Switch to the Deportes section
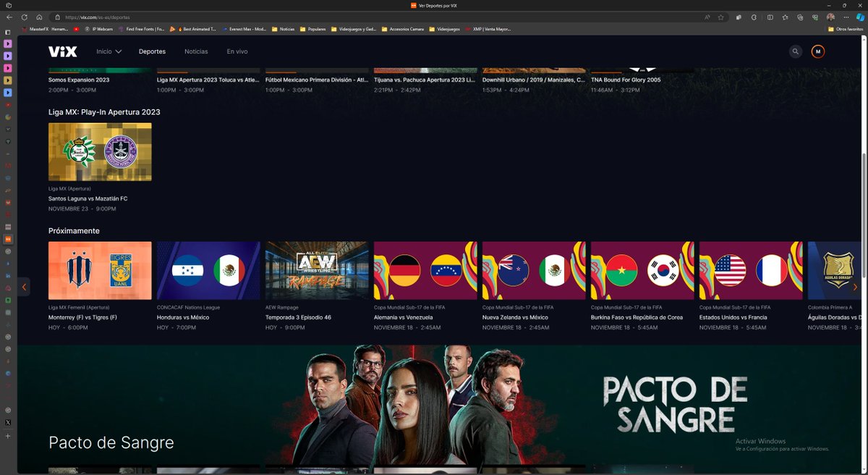The height and width of the screenshot is (475, 868). coord(152,51)
